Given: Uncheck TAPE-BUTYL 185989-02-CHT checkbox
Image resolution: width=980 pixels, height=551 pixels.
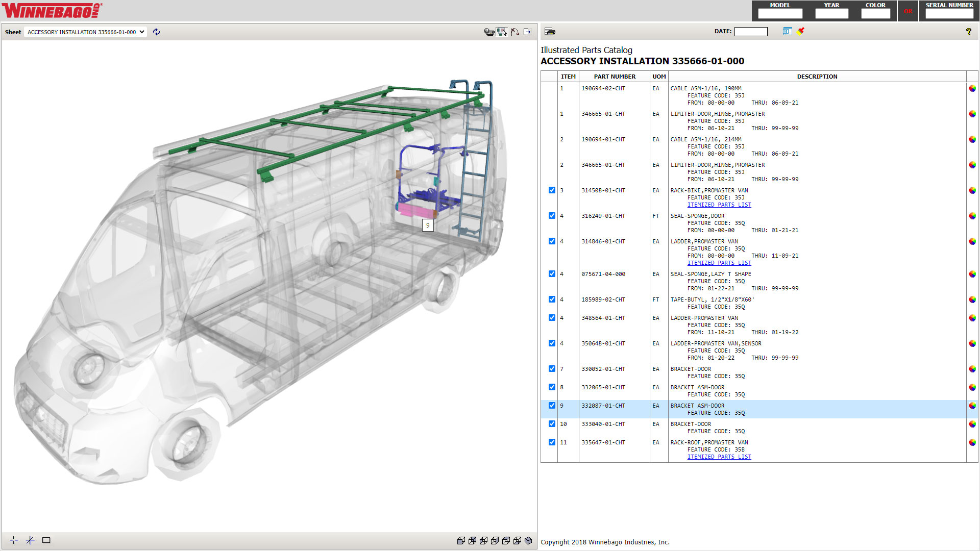Looking at the screenshot, I should click(x=552, y=299).
